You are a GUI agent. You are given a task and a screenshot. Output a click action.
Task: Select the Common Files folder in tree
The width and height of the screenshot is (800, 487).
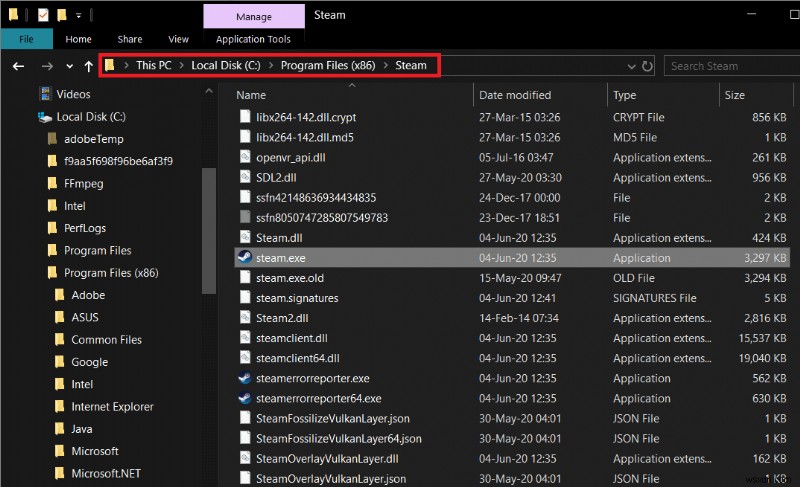(106, 340)
